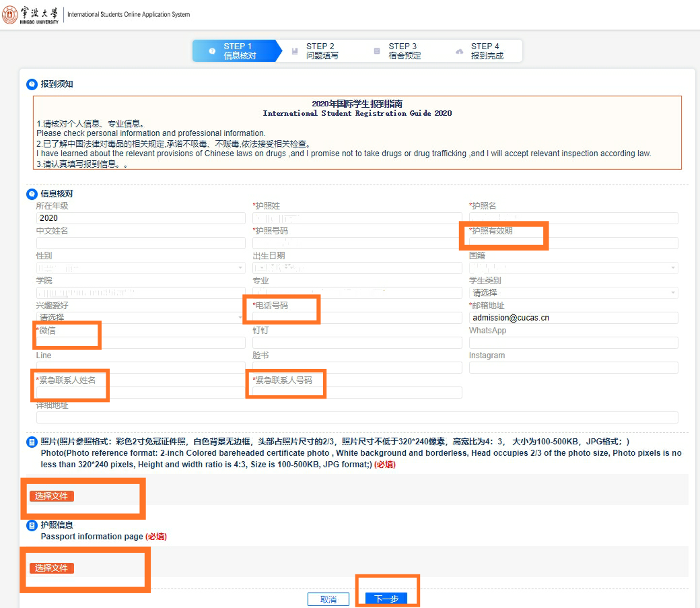
Task: Click the 信息核对 section icon
Action: [31, 194]
